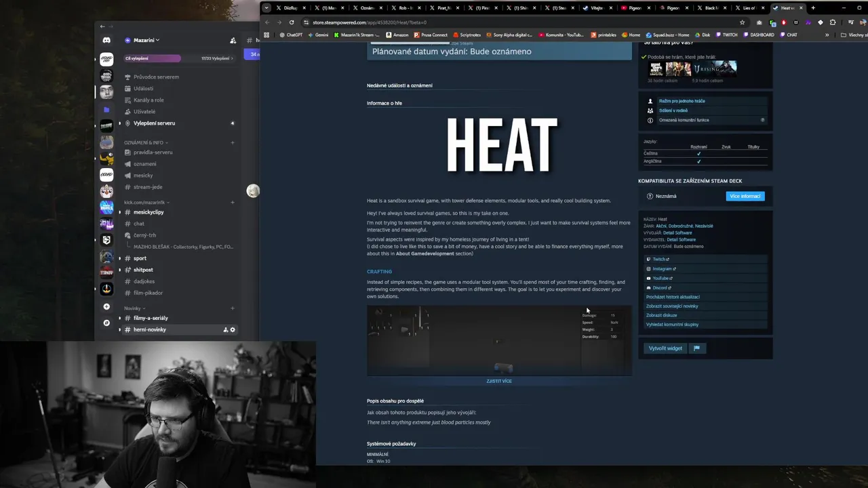This screenshot has height=488, width=868.
Task: Open Amazon bookmark
Action: tap(397, 35)
